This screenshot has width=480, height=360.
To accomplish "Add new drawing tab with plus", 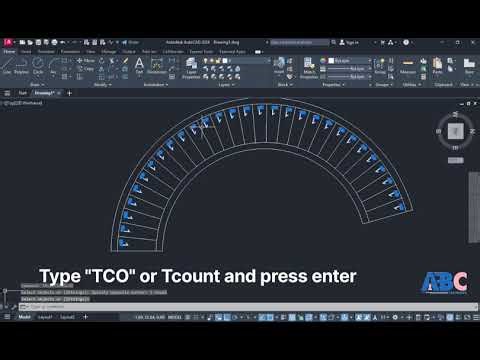I will tap(69, 93).
